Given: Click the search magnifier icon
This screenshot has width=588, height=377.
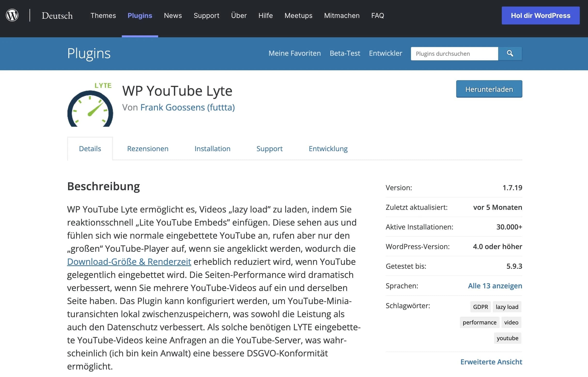Looking at the screenshot, I should pos(510,53).
